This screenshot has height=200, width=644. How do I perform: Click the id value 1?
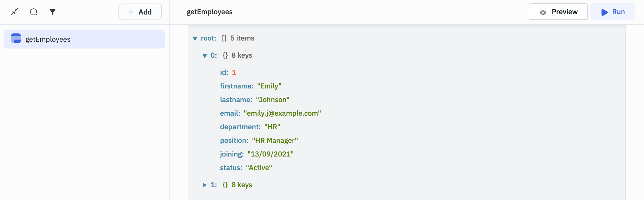[234, 72]
